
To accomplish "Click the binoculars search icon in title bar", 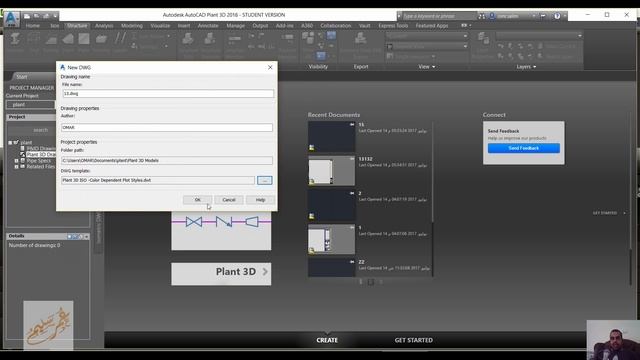I will click(x=482, y=16).
